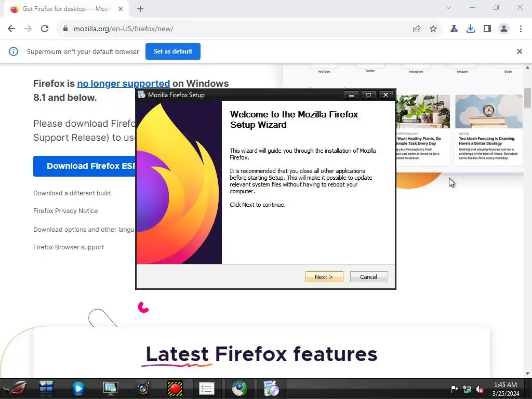View site info via the padlock icon
532x399 pixels.
point(65,29)
